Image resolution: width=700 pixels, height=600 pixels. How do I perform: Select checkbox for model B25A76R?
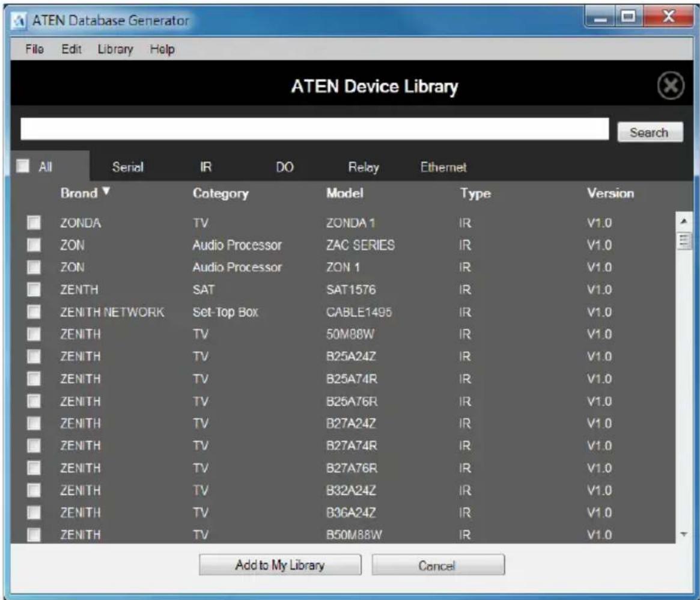34,401
